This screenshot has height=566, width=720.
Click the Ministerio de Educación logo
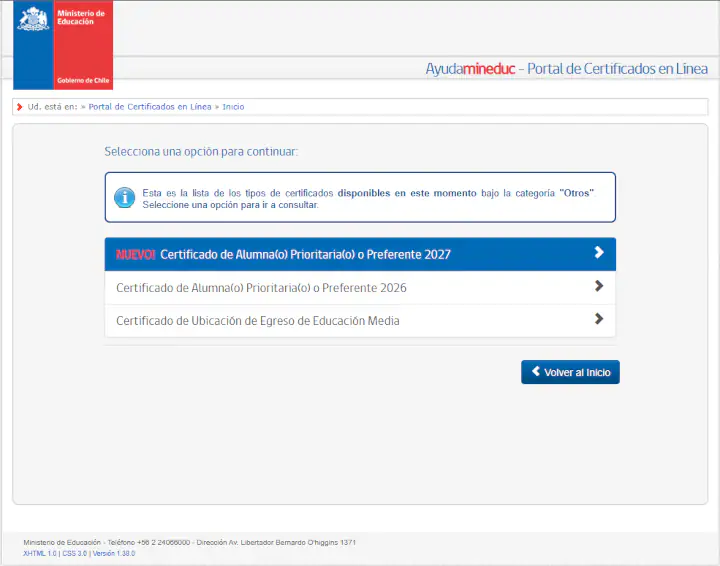63,45
